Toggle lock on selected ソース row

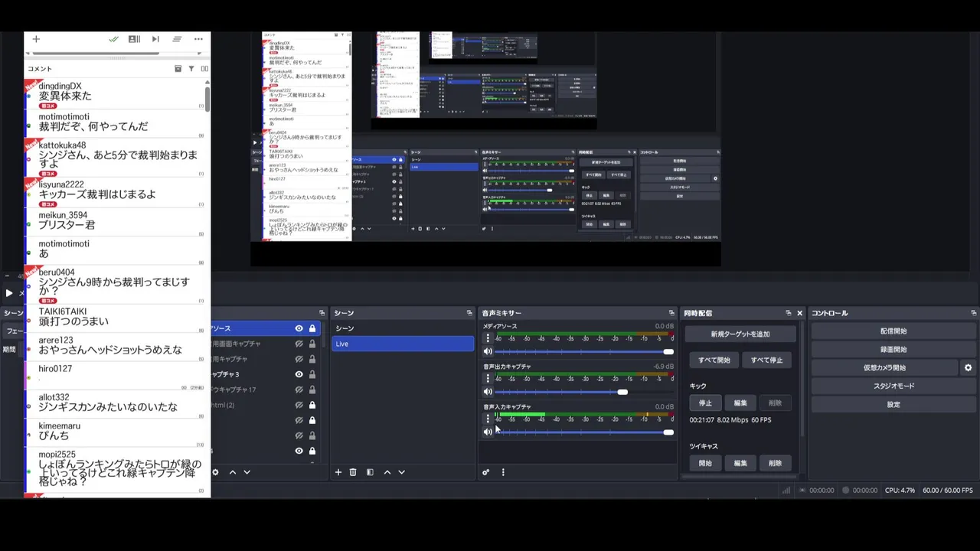click(x=312, y=328)
